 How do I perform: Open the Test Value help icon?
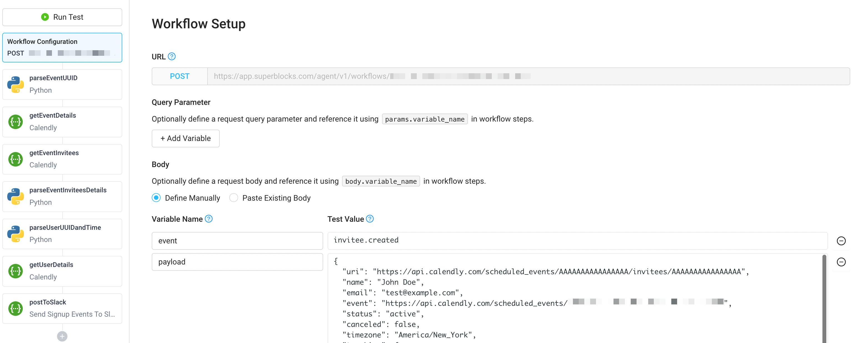pos(370,219)
